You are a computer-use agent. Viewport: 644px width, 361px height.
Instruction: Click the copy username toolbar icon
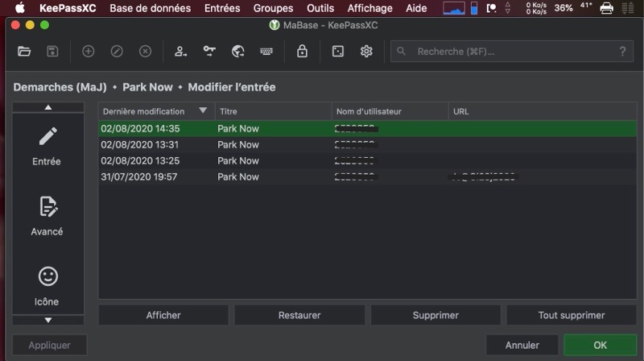180,52
